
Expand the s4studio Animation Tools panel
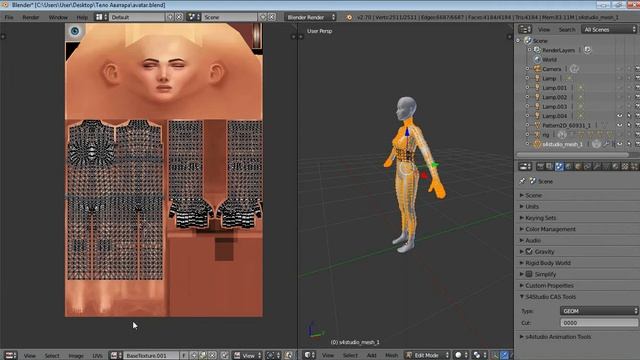click(558, 337)
